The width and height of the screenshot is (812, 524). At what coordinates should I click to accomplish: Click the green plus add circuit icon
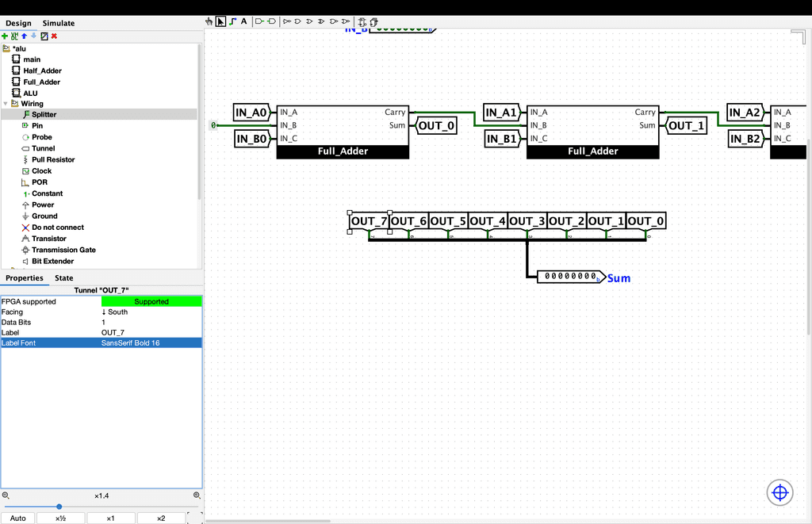pos(5,36)
